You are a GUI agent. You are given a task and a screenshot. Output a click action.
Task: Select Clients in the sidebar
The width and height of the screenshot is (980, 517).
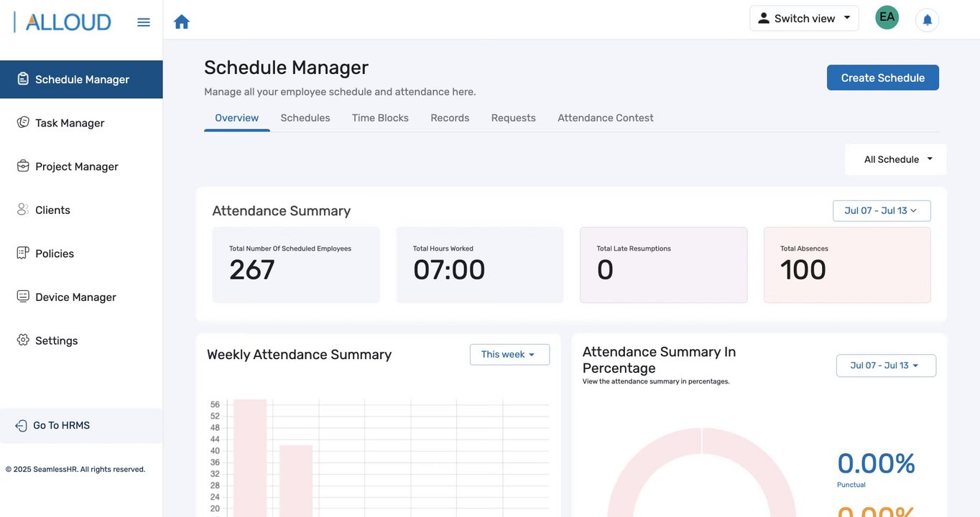point(52,210)
